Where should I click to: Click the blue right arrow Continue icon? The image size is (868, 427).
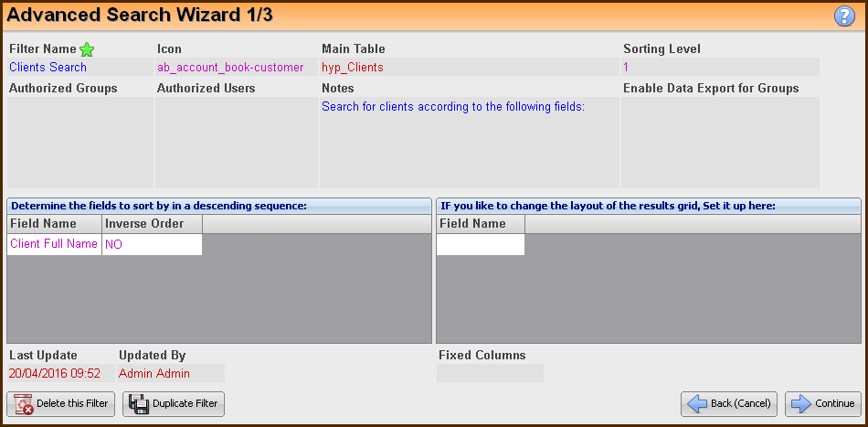[x=801, y=404]
